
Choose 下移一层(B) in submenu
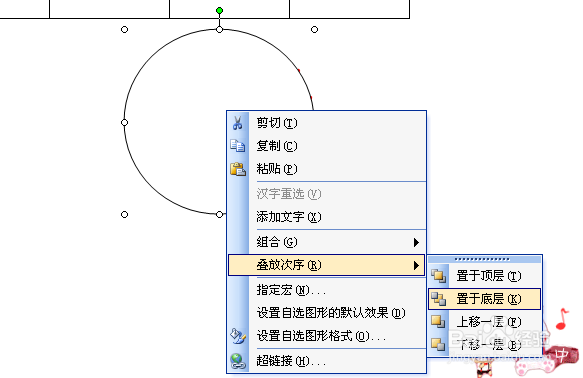484,345
